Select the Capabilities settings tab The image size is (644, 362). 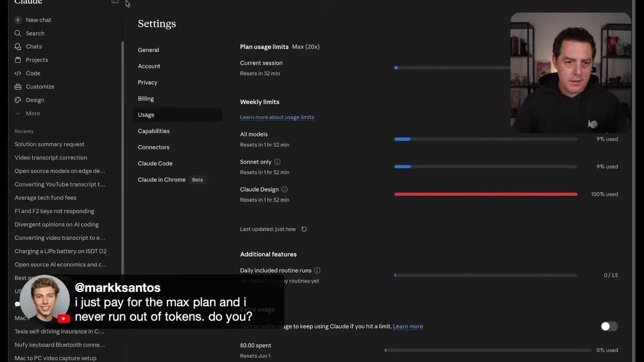pyautogui.click(x=154, y=131)
